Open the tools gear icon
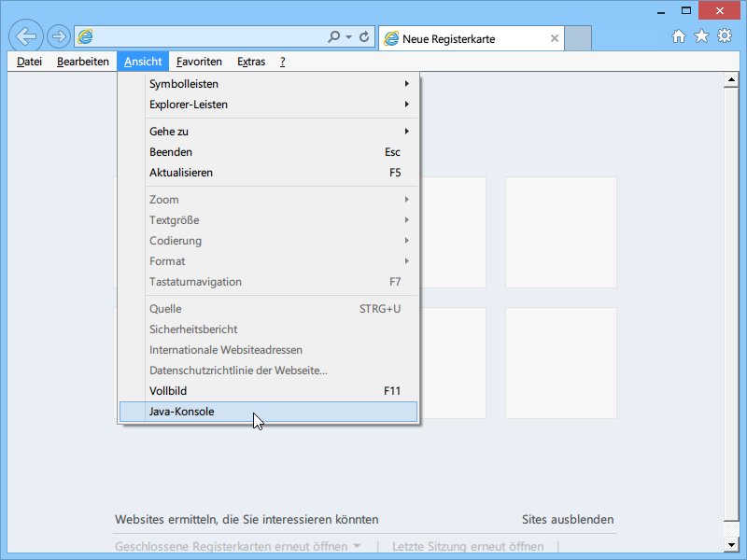747x560 pixels. point(725,36)
